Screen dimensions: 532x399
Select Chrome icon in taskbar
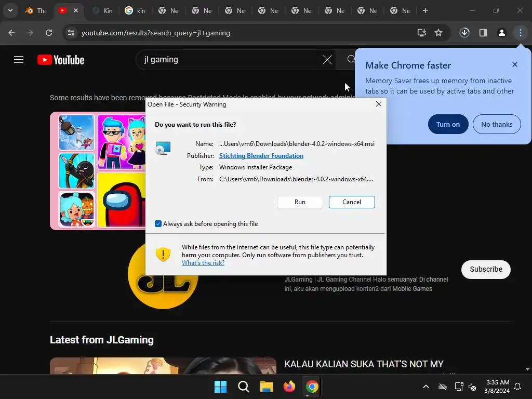pos(312,387)
